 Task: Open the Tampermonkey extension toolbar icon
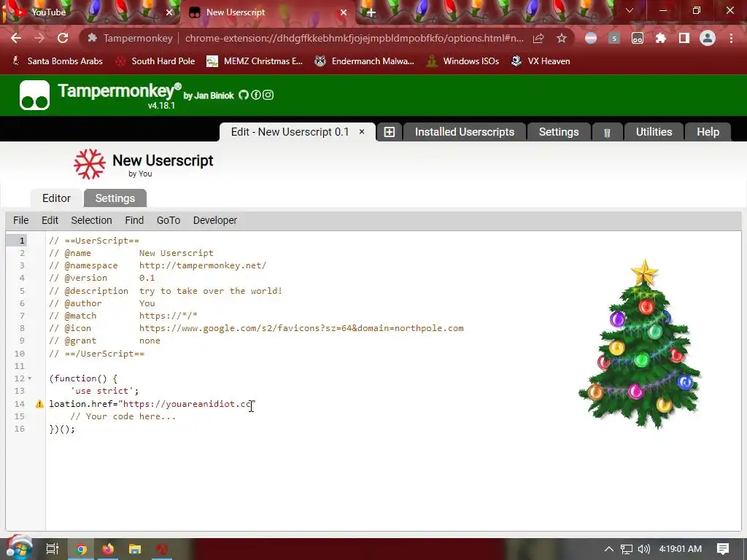click(x=638, y=38)
